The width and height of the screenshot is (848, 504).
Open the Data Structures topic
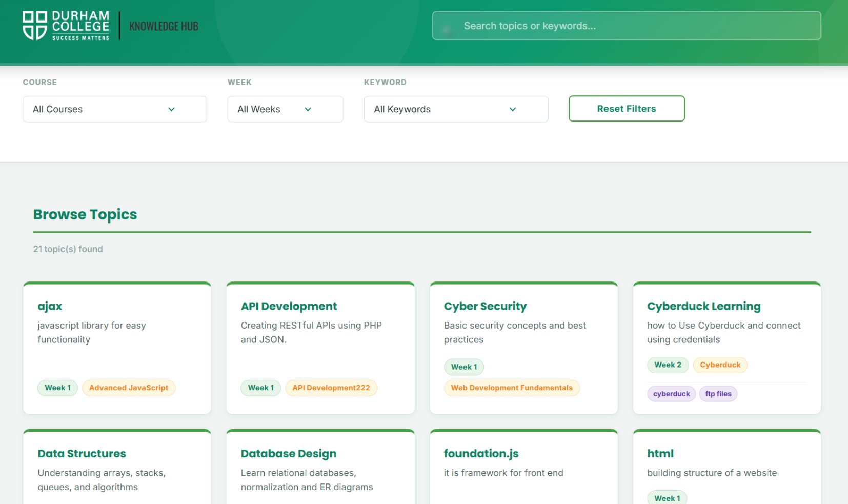(82, 454)
